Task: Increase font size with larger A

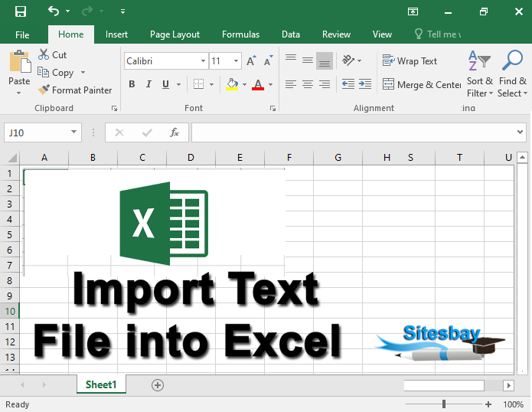Action: (x=251, y=60)
